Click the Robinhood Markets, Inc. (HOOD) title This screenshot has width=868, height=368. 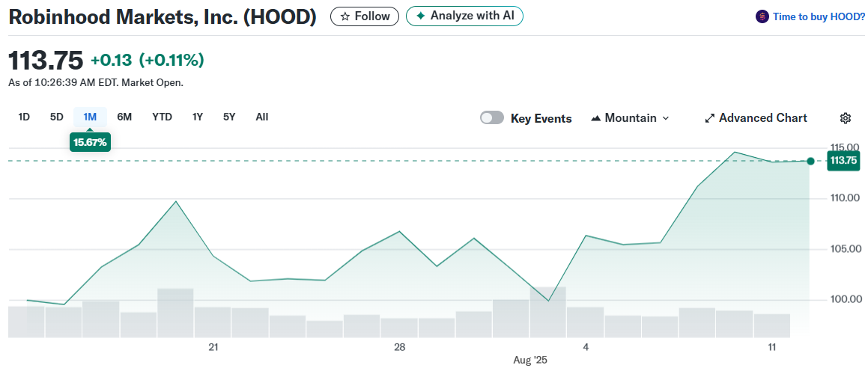click(x=163, y=17)
